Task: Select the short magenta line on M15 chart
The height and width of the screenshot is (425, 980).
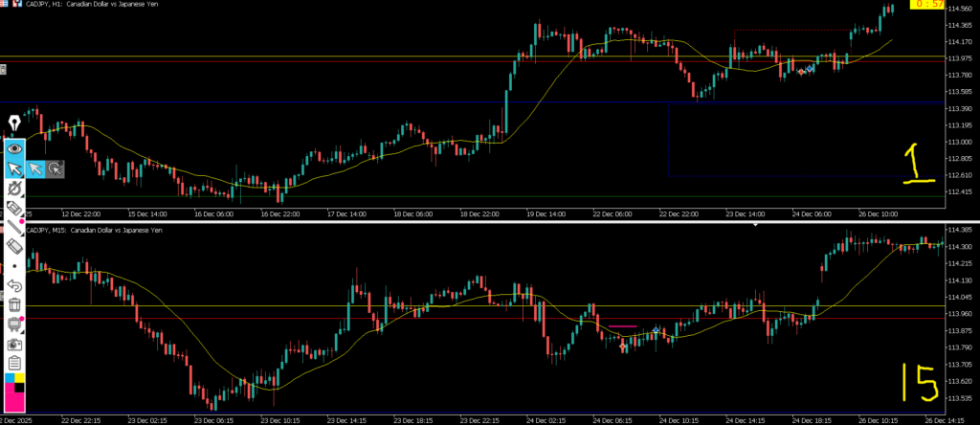Action: [x=622, y=326]
